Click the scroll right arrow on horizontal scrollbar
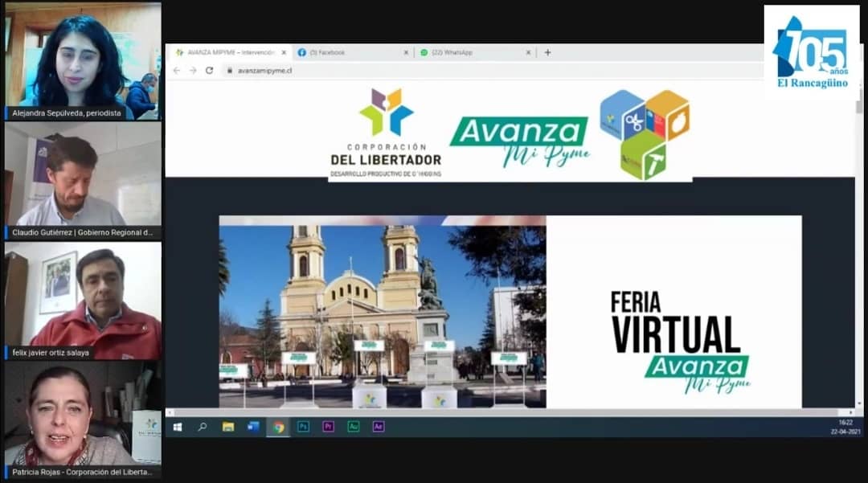 (851, 413)
